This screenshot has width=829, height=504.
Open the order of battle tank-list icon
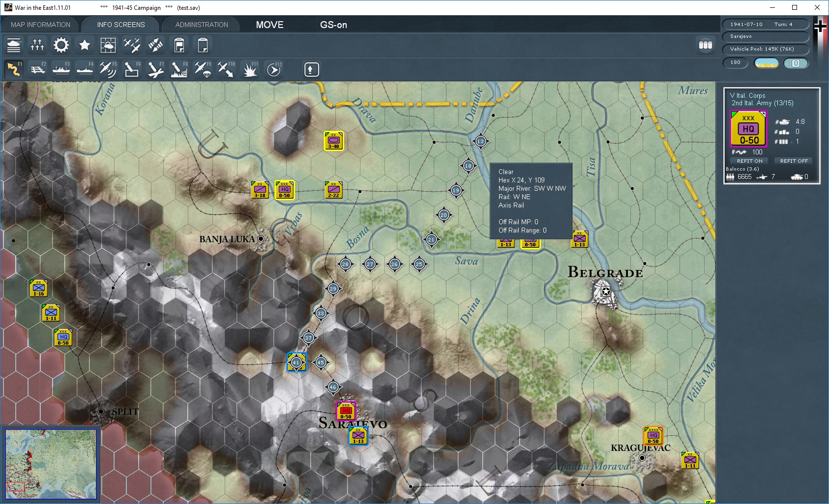click(14, 45)
